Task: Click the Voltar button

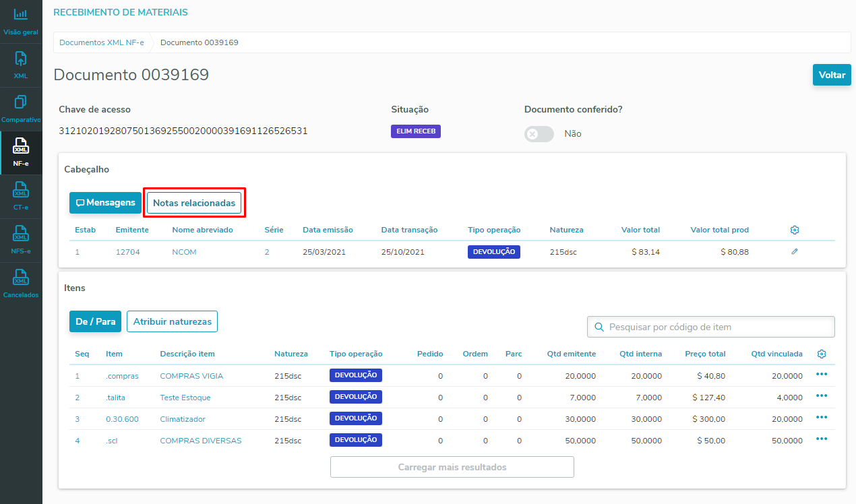Action: pyautogui.click(x=832, y=75)
